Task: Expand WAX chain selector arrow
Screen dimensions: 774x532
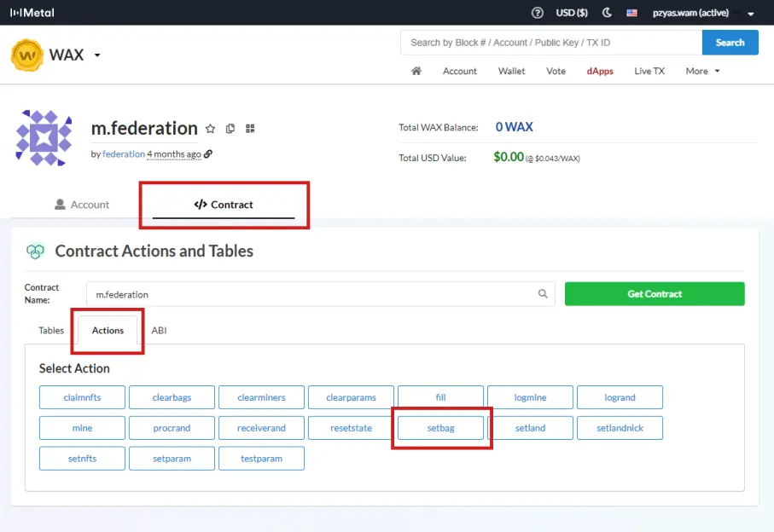Action: click(97, 55)
